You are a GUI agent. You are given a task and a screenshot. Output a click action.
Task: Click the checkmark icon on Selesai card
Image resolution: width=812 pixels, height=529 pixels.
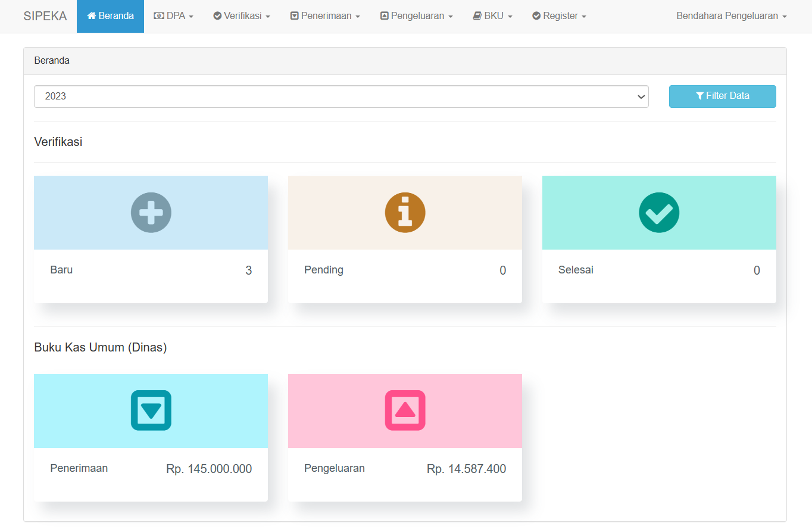(x=659, y=213)
